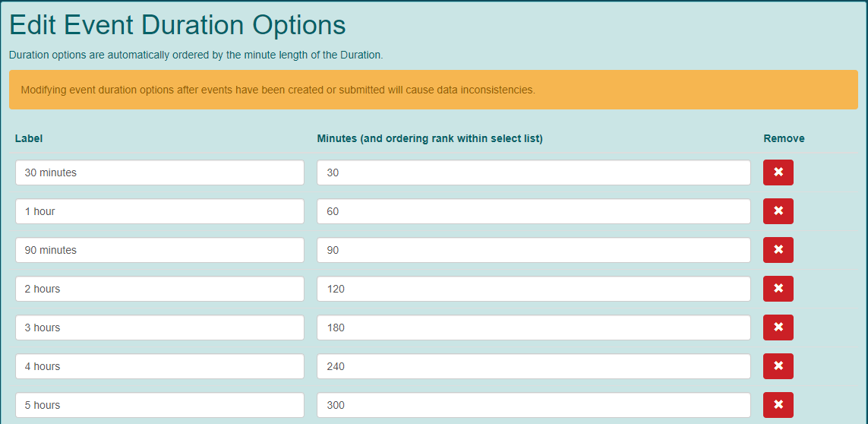The image size is (868, 424).
Task: Remove the 1 hour duration option
Action: 778,211
